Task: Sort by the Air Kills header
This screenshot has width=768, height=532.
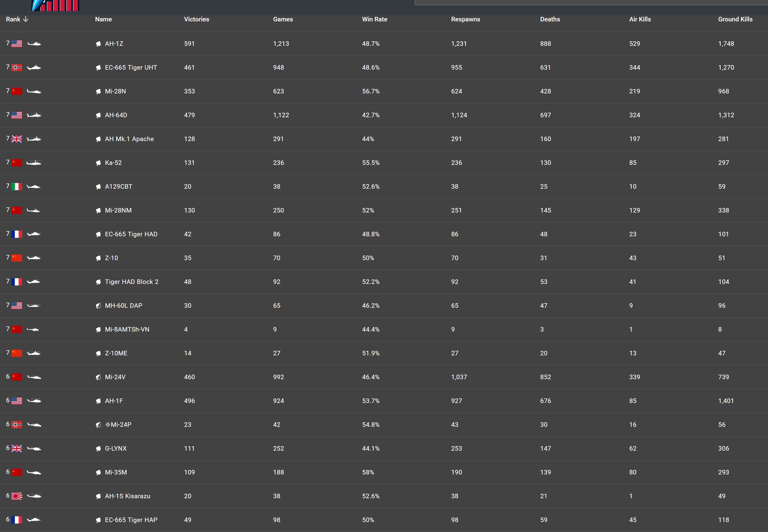Action: [x=640, y=19]
